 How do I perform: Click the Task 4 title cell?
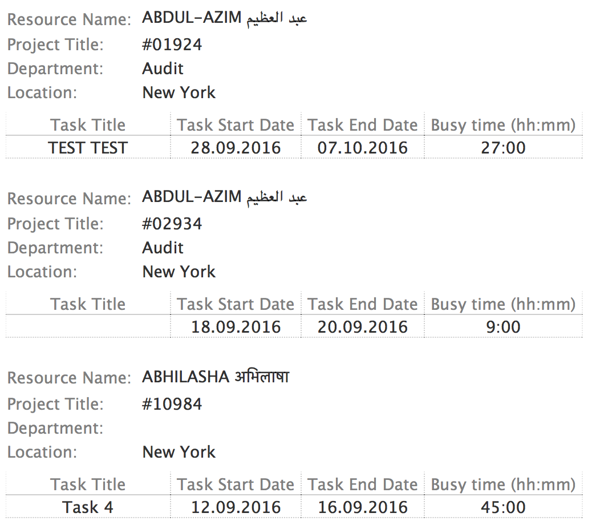click(88, 507)
